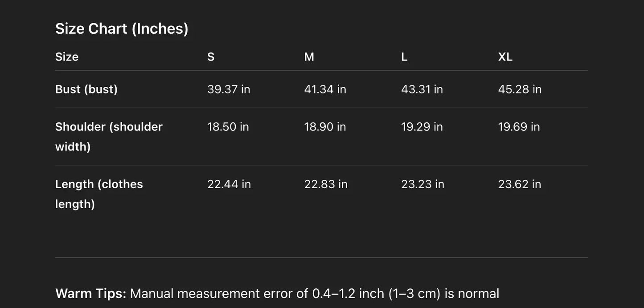Image resolution: width=644 pixels, height=308 pixels.
Task: Click the "Size Chart (Inches)" heading
Action: click(122, 28)
